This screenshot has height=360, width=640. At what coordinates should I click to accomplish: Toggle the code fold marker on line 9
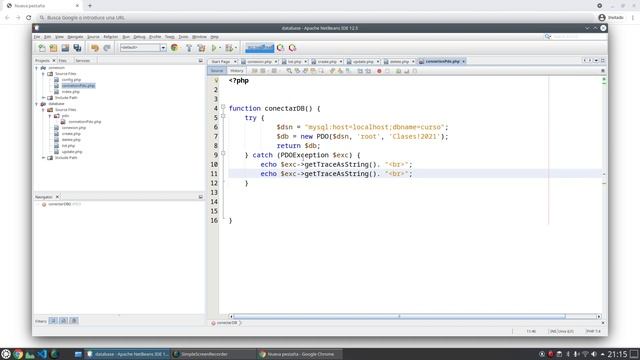tap(223, 154)
